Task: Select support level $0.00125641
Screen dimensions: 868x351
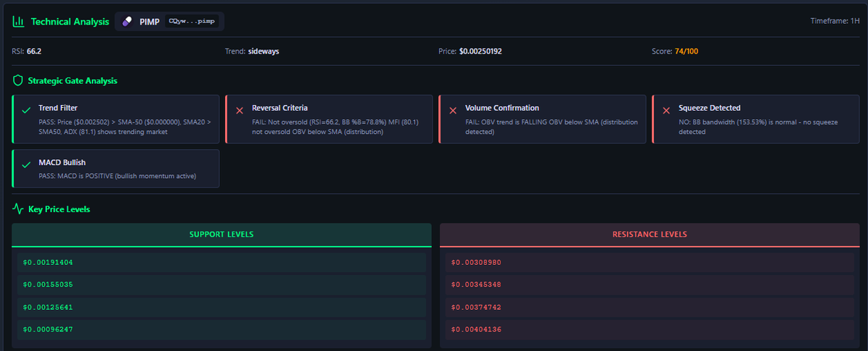Action: (x=221, y=307)
